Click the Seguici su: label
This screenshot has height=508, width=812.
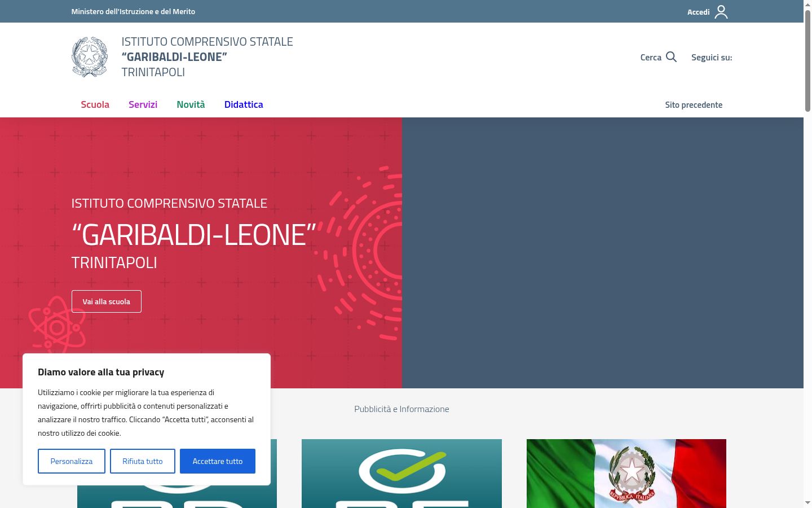coord(712,58)
